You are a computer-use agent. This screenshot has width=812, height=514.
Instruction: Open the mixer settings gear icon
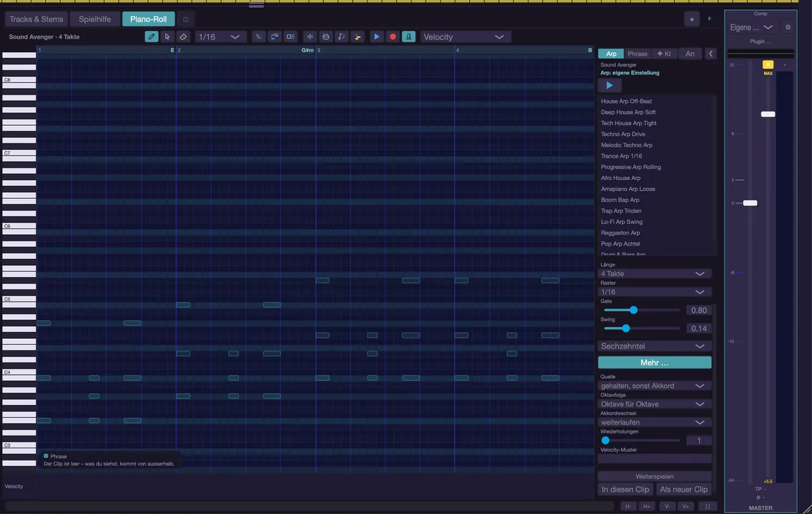coord(788,27)
